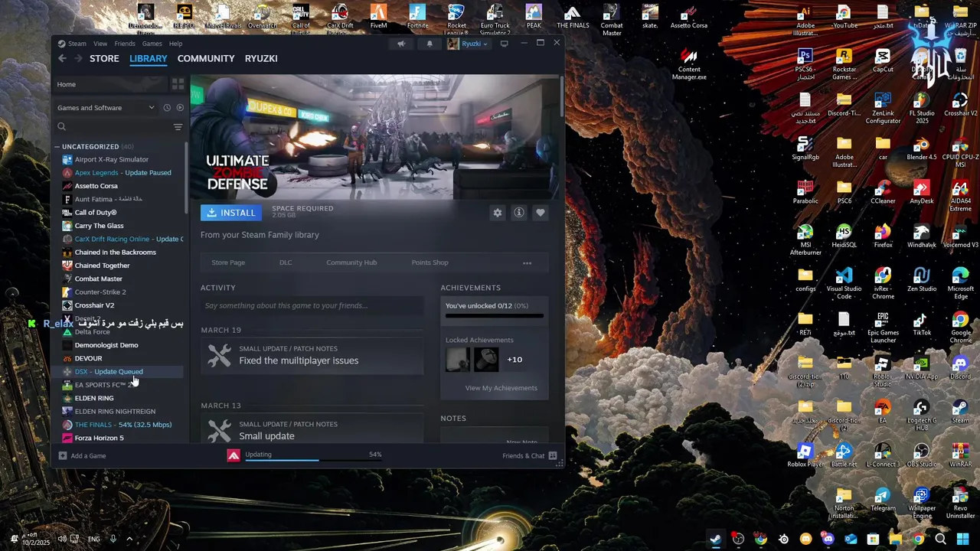Open the DLC link
The image size is (980, 551).
pos(286,262)
